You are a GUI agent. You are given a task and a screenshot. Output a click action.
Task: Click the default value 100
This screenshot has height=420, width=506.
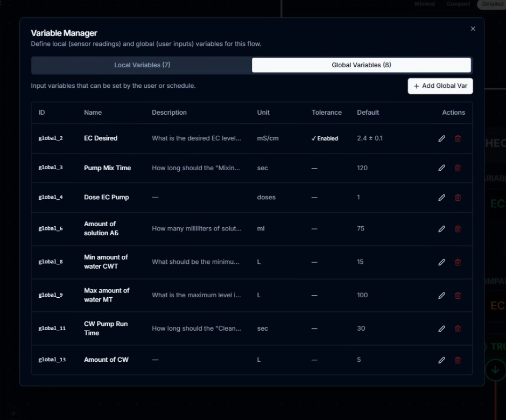pyautogui.click(x=362, y=295)
